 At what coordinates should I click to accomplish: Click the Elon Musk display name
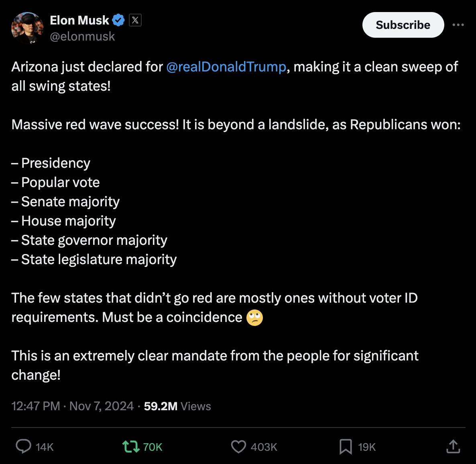click(79, 20)
